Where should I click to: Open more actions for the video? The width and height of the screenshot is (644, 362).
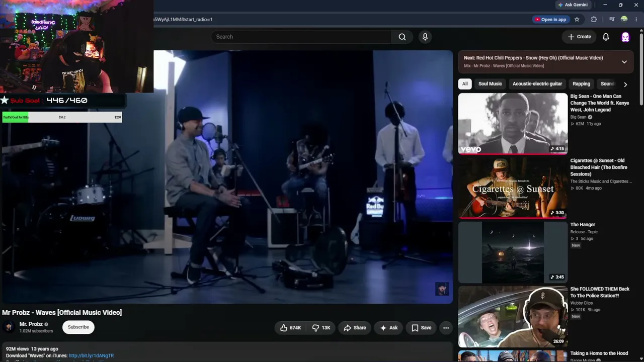[x=446, y=328]
